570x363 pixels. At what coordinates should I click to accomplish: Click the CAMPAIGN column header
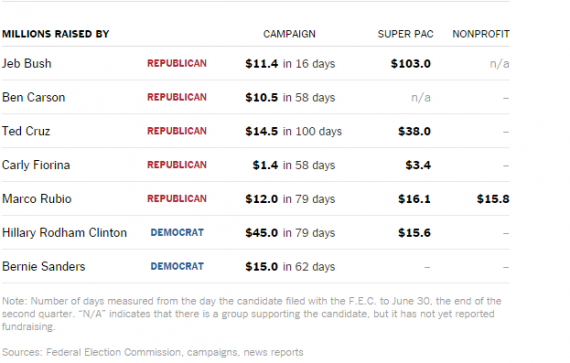pyautogui.click(x=289, y=34)
